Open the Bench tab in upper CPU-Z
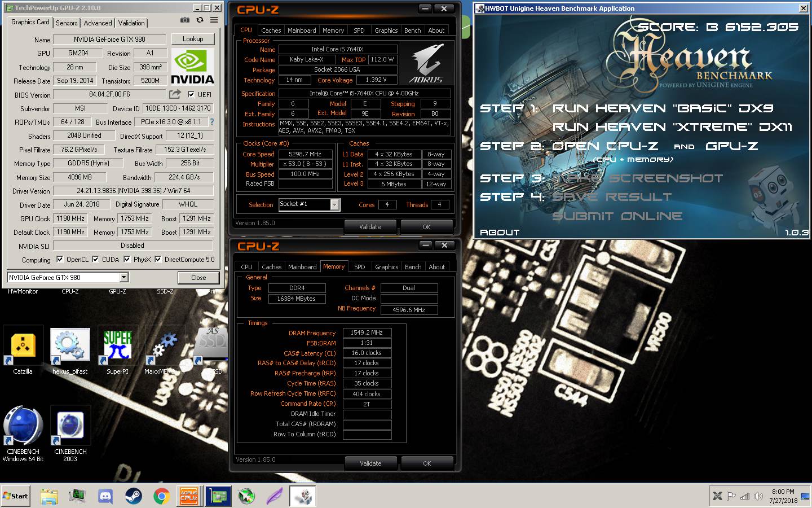This screenshot has height=508, width=812. coord(413,30)
